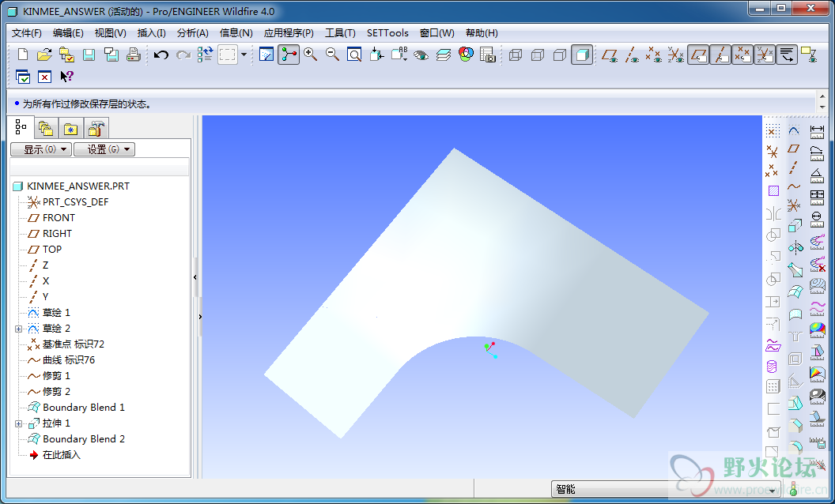Save the model with the floppy disk icon

click(x=89, y=55)
